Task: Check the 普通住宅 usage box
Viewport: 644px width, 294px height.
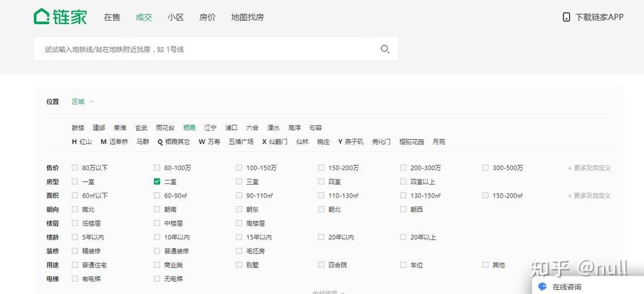Action: pos(75,265)
